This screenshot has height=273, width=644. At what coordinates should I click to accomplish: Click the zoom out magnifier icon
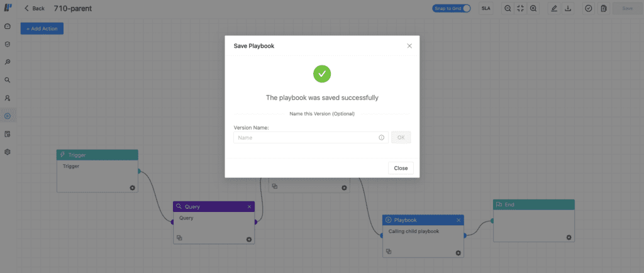coord(508,8)
